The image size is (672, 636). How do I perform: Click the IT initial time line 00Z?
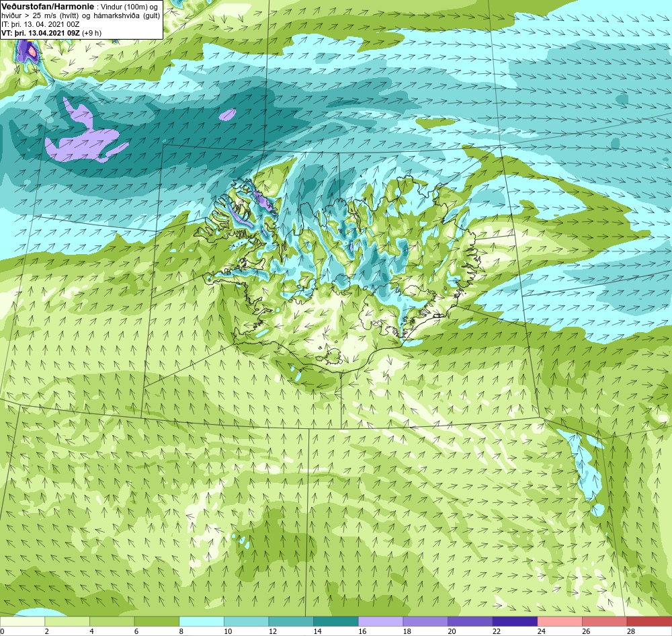pyautogui.click(x=40, y=24)
